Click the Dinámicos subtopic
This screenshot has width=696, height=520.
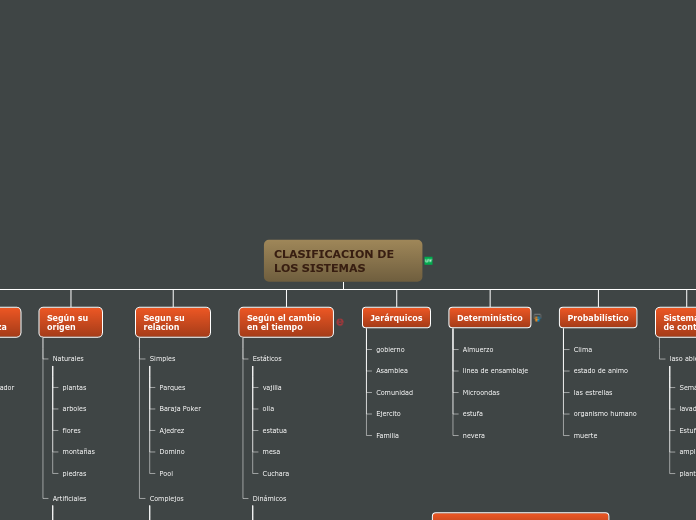click(x=269, y=499)
